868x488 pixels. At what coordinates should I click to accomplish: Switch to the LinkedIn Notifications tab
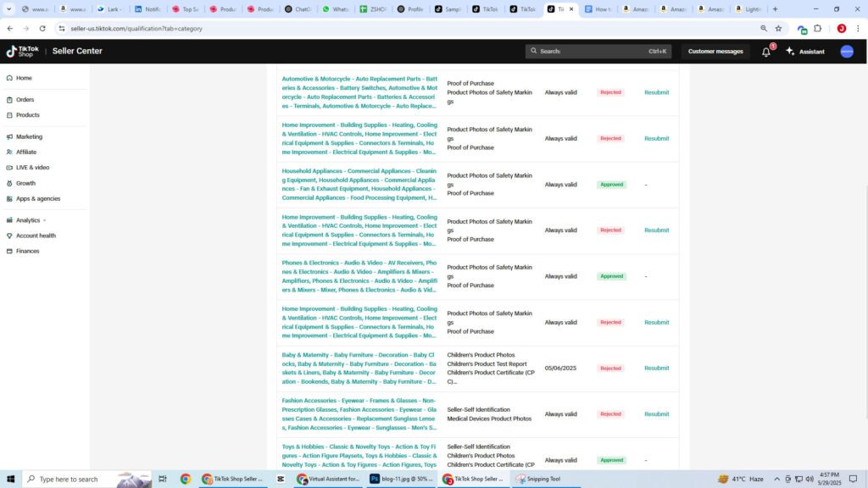pyautogui.click(x=147, y=8)
